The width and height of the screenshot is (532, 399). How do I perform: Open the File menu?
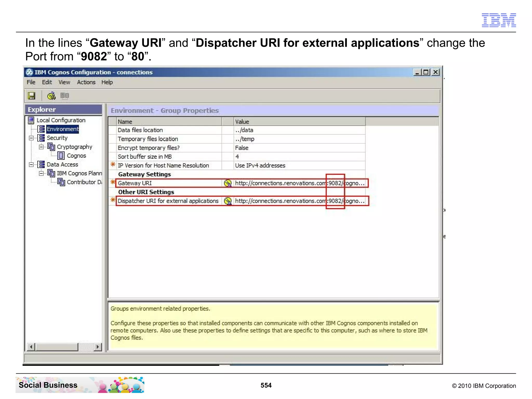(31, 82)
